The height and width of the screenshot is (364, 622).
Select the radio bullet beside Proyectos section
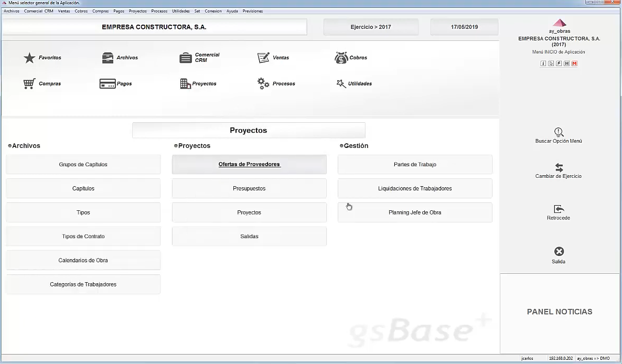[x=175, y=145]
